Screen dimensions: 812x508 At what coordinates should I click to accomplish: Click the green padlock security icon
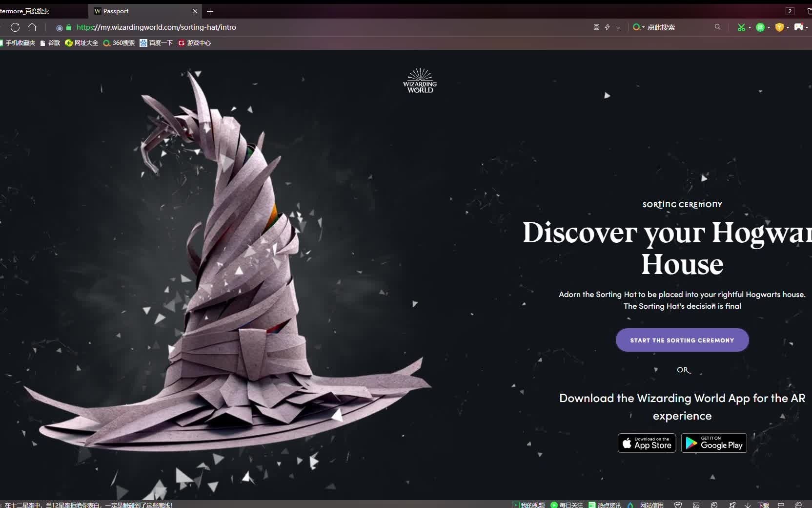click(x=69, y=27)
